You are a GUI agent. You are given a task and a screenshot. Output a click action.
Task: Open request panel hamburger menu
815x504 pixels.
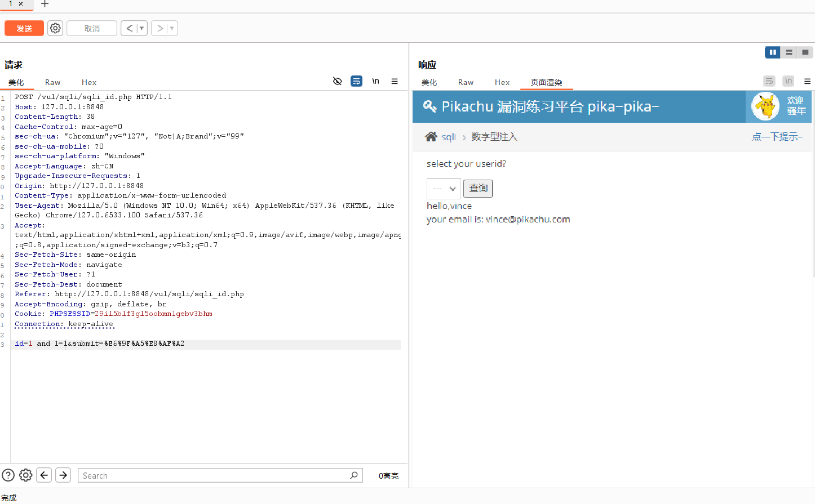[x=395, y=81]
